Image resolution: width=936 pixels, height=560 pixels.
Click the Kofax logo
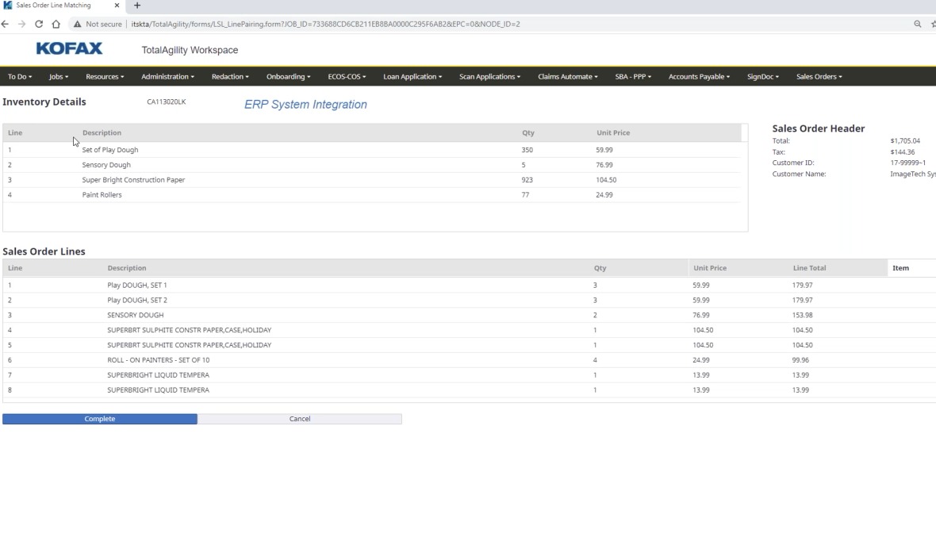point(69,49)
